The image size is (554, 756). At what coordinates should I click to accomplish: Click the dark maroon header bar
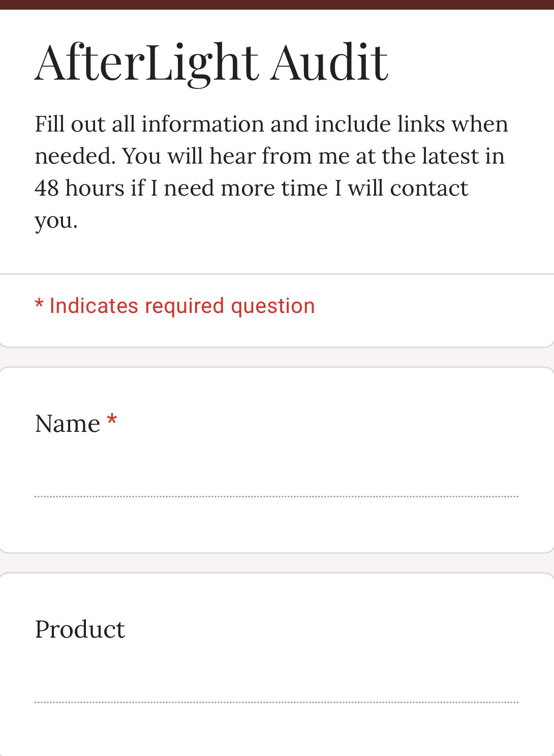277,5
